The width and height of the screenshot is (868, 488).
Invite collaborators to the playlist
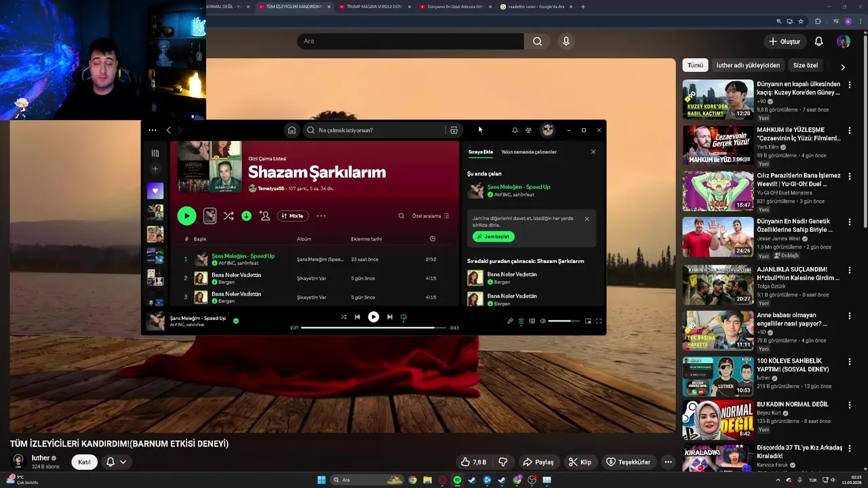click(264, 216)
